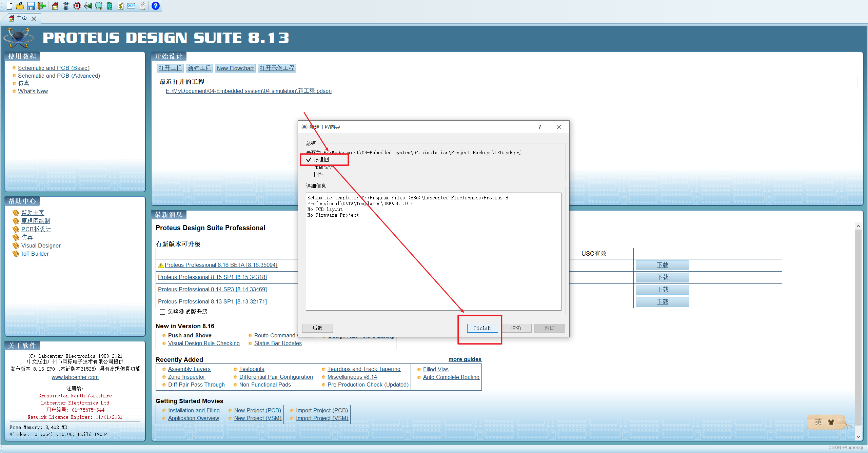The width and height of the screenshot is (868, 453).
Task: Open the Gerber Viewer magnifier icon
Action: [99, 6]
